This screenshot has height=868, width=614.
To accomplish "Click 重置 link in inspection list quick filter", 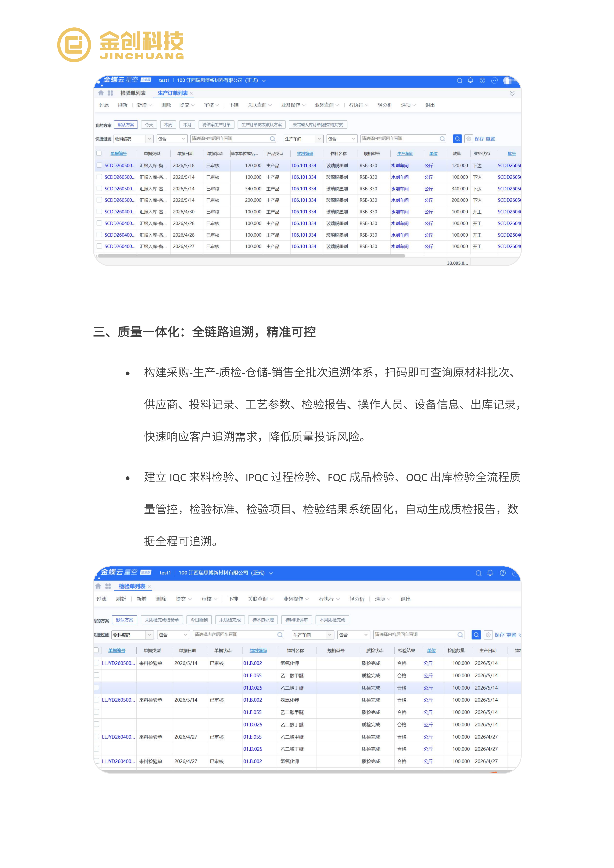I will (x=511, y=635).
